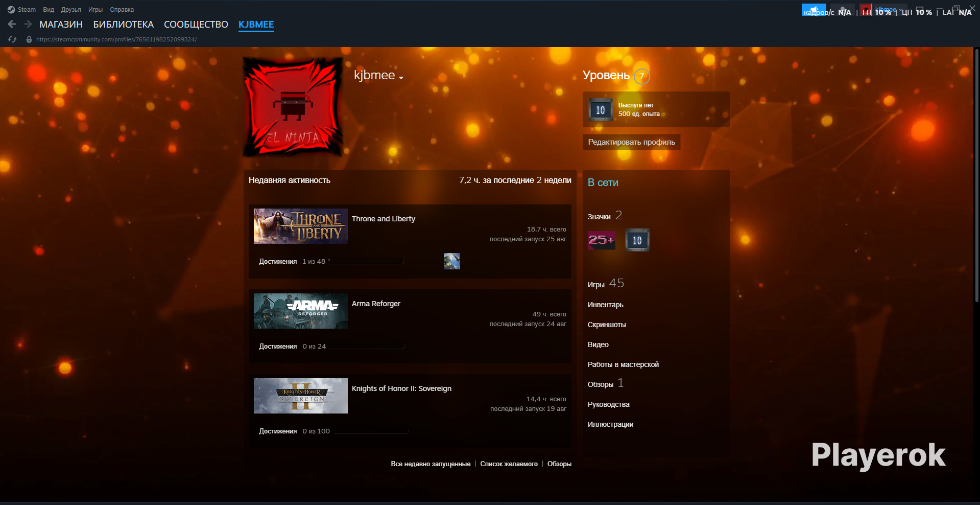Open the Arma Reforger title link
The image size is (980, 505).
(376, 304)
